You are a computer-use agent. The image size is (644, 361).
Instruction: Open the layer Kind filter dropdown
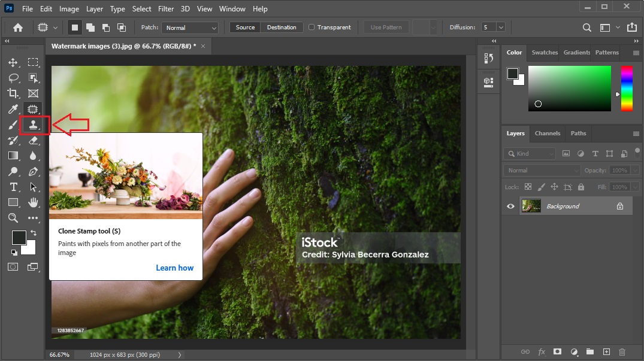[530, 154]
